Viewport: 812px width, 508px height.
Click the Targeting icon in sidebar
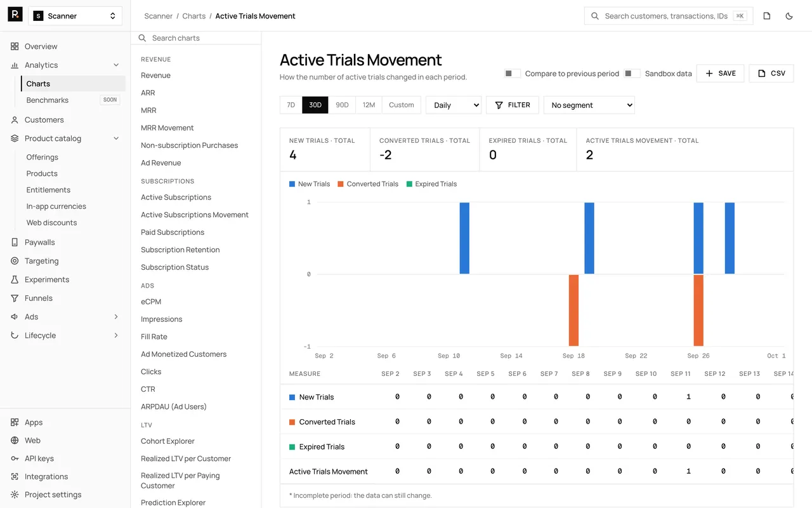(x=15, y=261)
